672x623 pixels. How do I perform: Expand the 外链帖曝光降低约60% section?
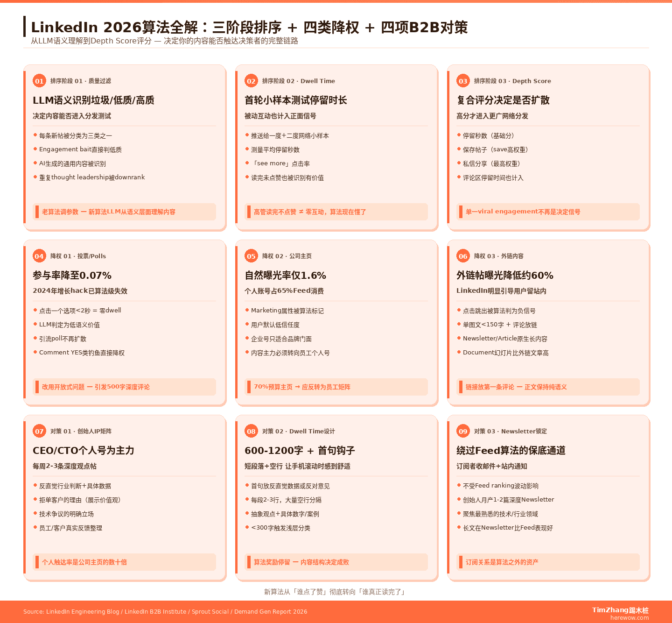505,276
